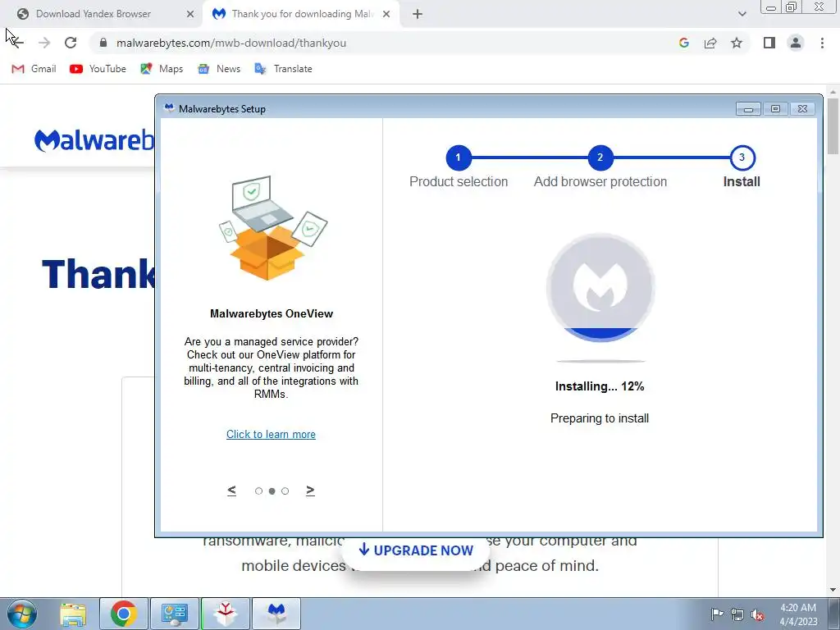
Task: Open File Explorer from taskbar
Action: pos(73,614)
